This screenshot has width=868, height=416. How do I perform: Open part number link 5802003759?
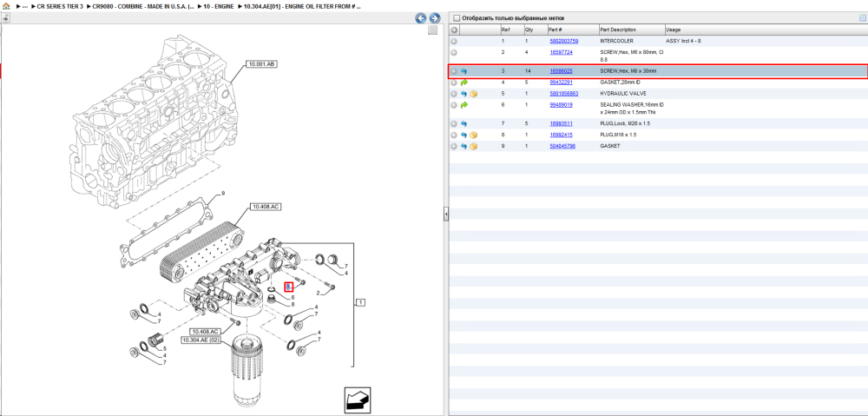point(563,42)
